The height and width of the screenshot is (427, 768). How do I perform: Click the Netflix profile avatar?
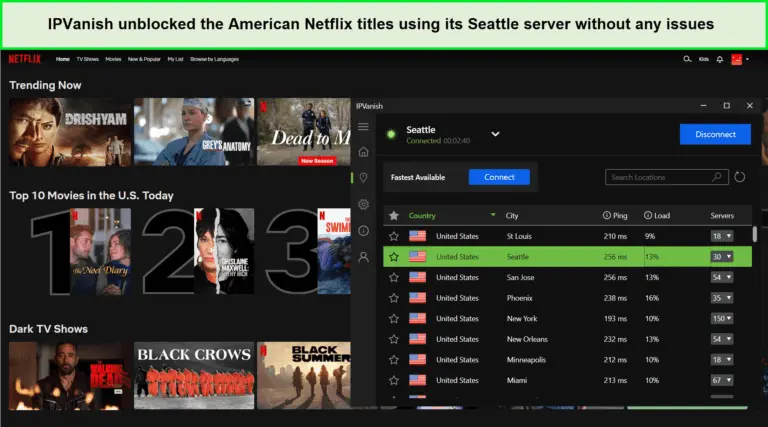pyautogui.click(x=737, y=59)
